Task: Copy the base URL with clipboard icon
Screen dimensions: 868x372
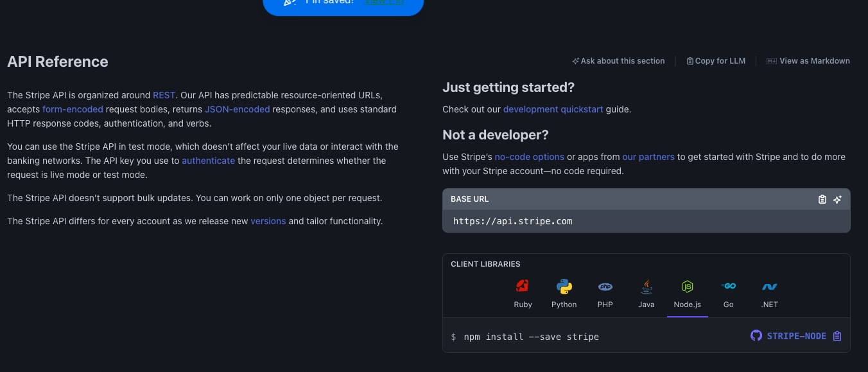Action: point(822,199)
